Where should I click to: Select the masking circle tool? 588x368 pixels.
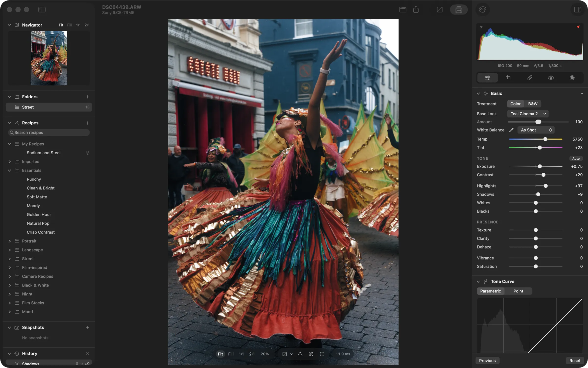(x=572, y=78)
